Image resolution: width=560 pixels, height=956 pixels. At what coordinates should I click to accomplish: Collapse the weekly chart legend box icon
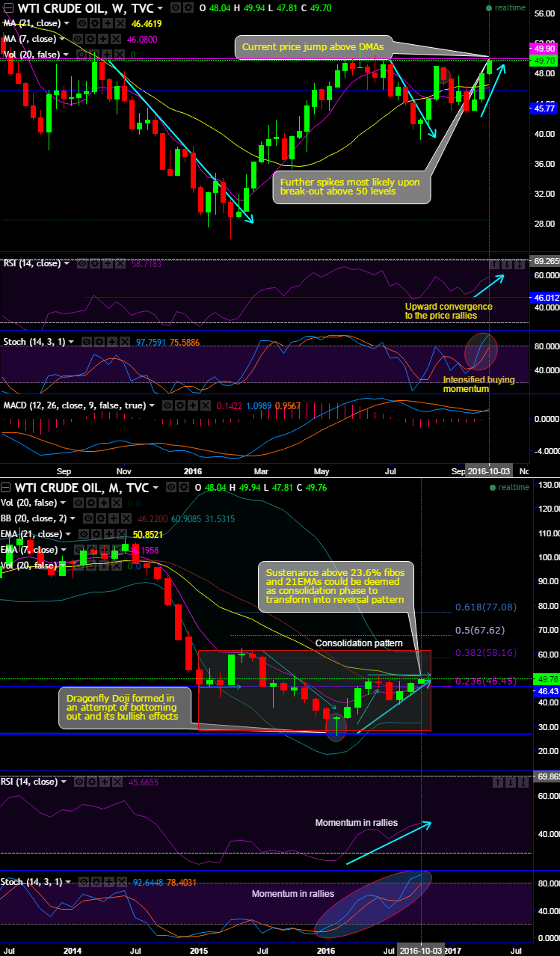[x=8, y=7]
